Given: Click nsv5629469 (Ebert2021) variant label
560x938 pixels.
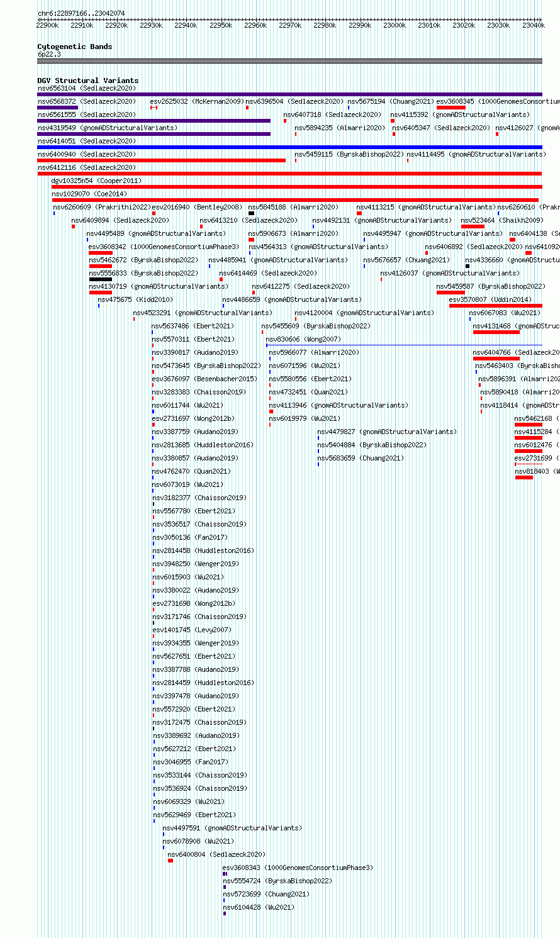Looking at the screenshot, I should click(x=195, y=815).
